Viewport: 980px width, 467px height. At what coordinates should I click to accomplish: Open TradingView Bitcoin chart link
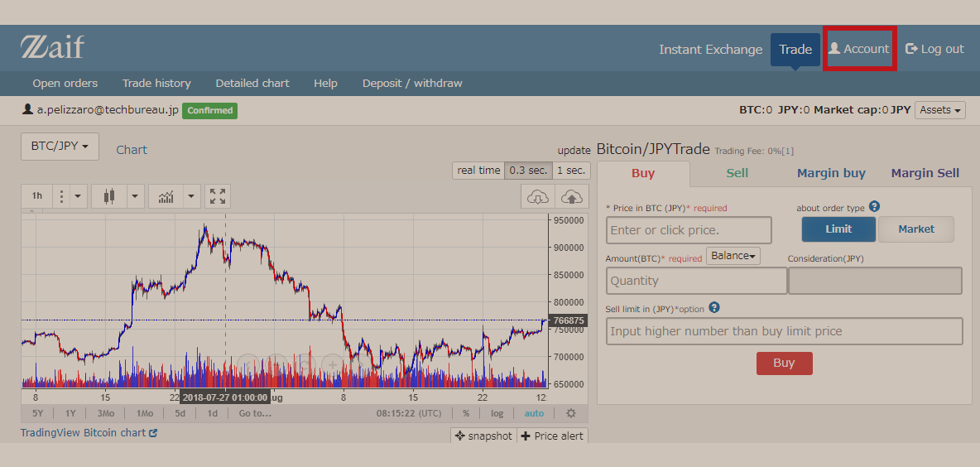[x=83, y=432]
